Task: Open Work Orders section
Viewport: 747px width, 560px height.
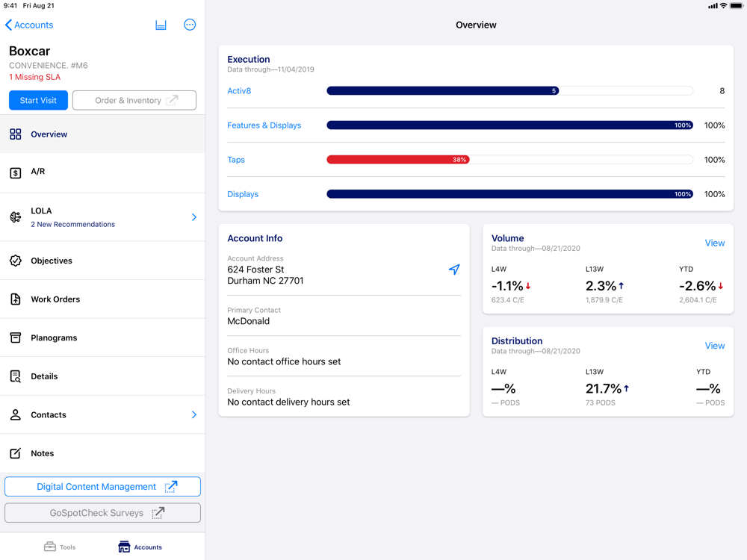Action: tap(102, 299)
